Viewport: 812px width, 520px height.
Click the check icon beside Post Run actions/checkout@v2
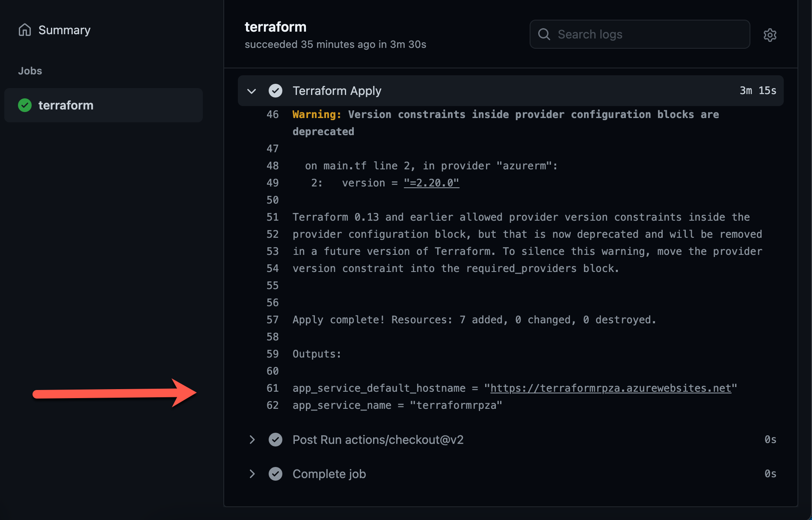click(276, 440)
